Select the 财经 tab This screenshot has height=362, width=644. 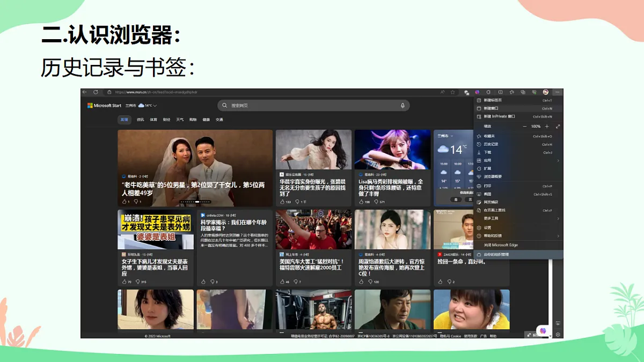click(x=167, y=120)
